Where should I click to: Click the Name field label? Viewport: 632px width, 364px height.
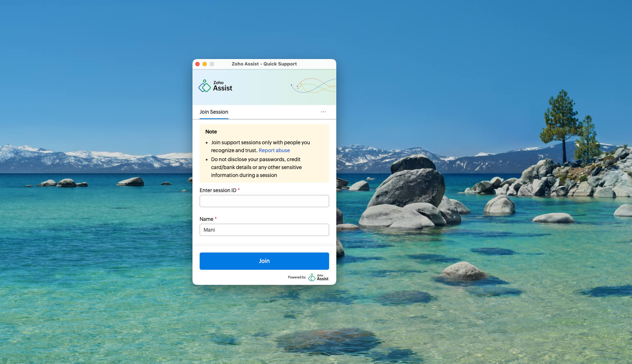click(x=206, y=219)
